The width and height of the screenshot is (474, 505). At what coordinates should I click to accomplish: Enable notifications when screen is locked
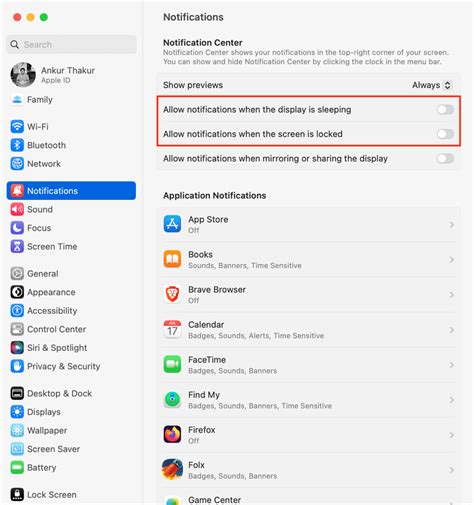click(x=445, y=134)
